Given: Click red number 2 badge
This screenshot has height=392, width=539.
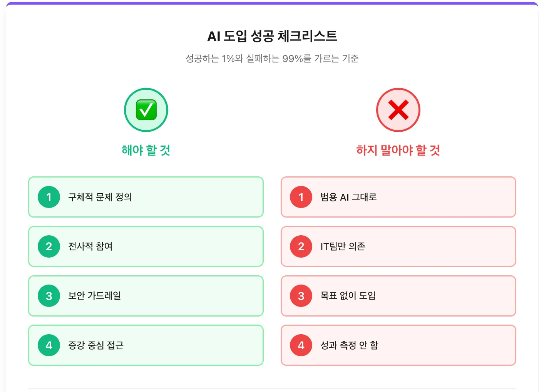Looking at the screenshot, I should click(301, 246).
